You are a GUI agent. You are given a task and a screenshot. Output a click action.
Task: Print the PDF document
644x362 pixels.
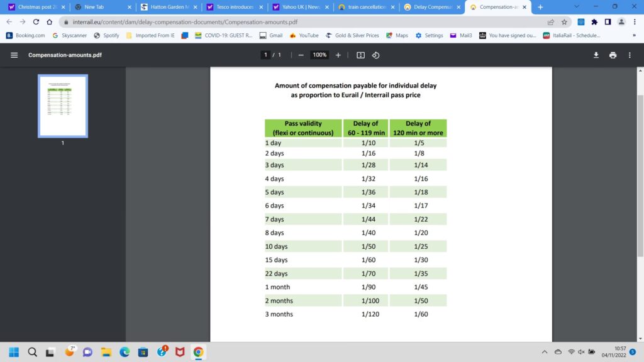[613, 55]
